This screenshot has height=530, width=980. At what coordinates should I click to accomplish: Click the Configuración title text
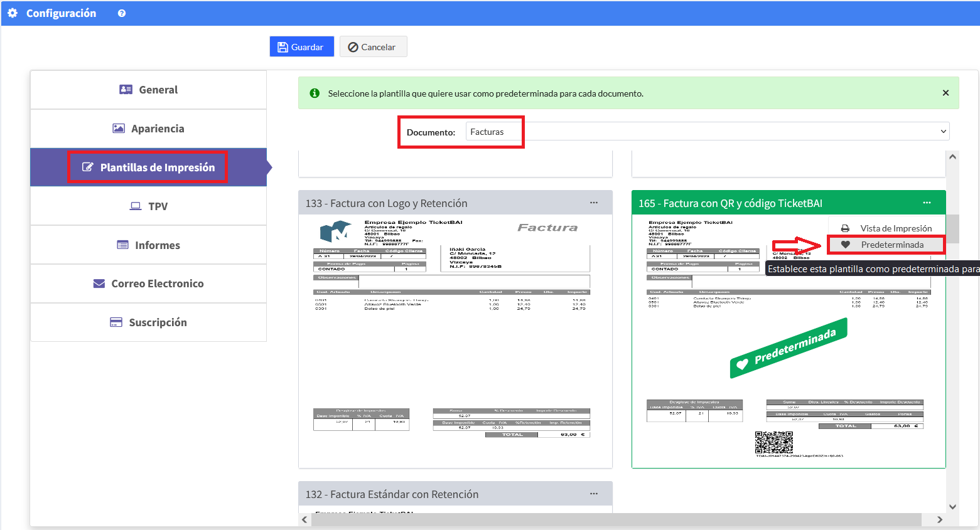tap(61, 13)
